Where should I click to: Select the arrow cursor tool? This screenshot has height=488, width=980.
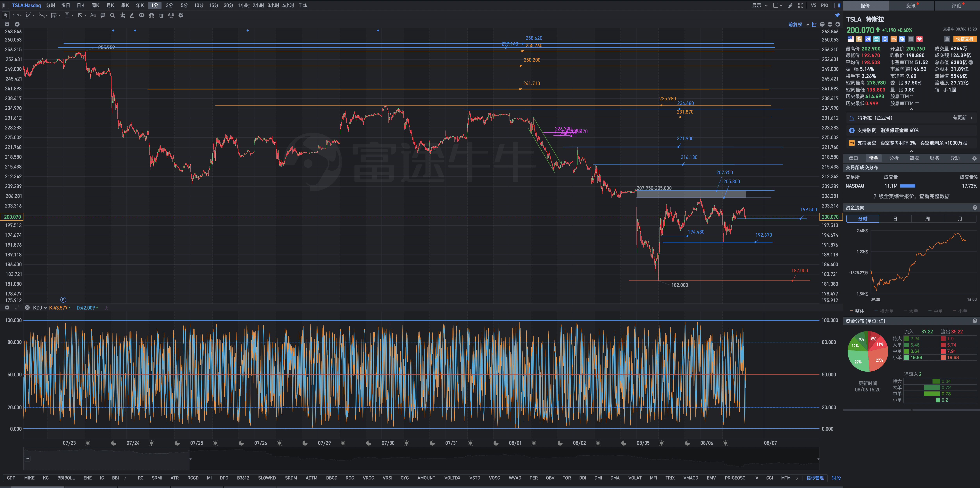(x=6, y=15)
